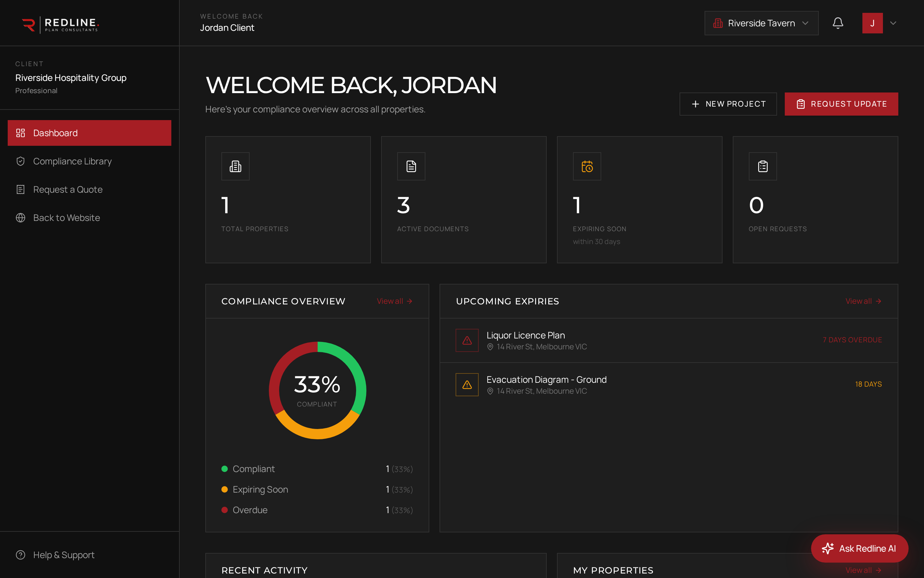Click the orange Expiring Soon legend dot
The height and width of the screenshot is (578, 924).
pyautogui.click(x=225, y=489)
